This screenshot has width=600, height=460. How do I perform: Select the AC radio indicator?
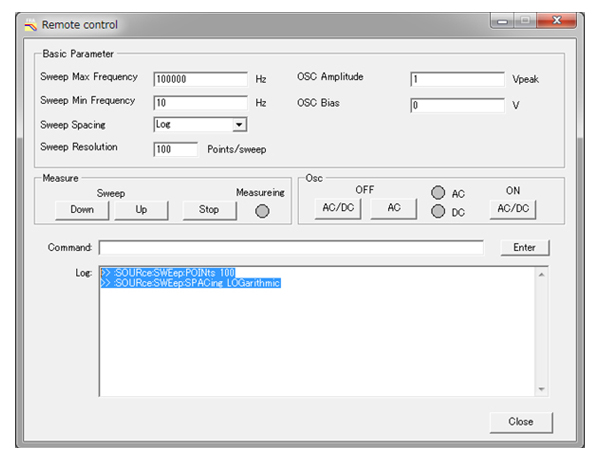point(437,194)
